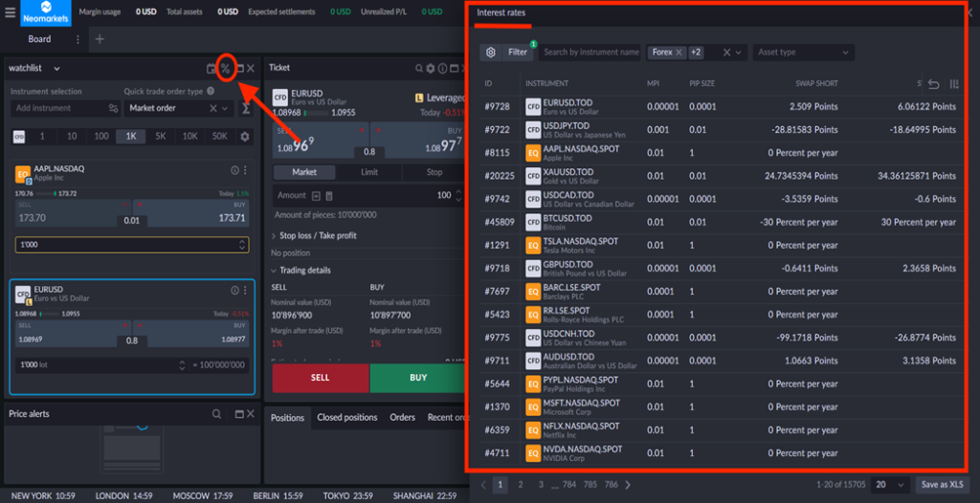
Task: Select the 5K quantity preset
Action: point(161,137)
